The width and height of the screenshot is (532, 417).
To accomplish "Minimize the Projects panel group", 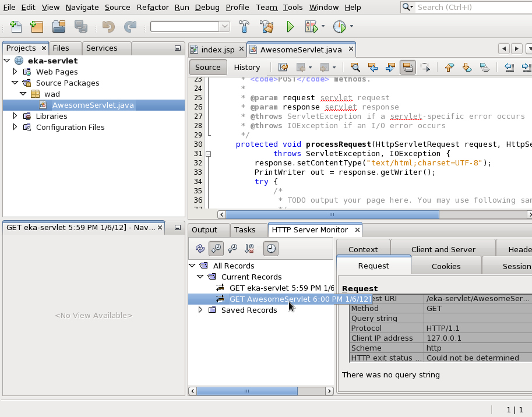I will (x=178, y=48).
